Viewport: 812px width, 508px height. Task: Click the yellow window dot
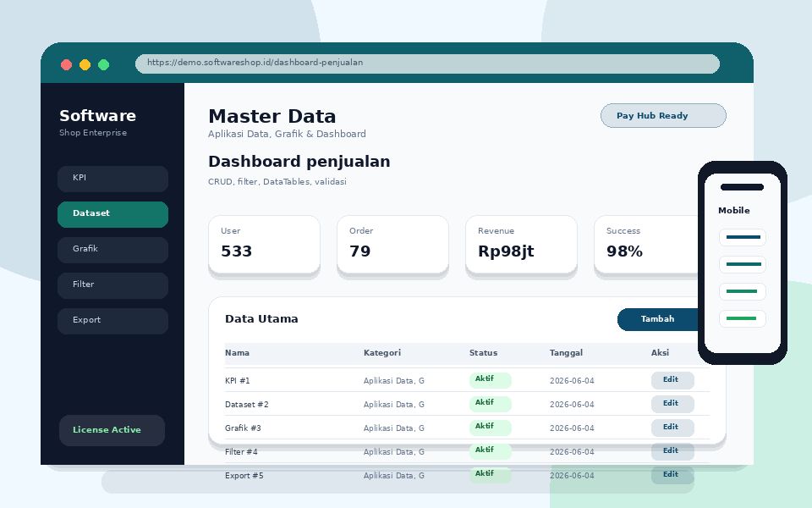[85, 65]
